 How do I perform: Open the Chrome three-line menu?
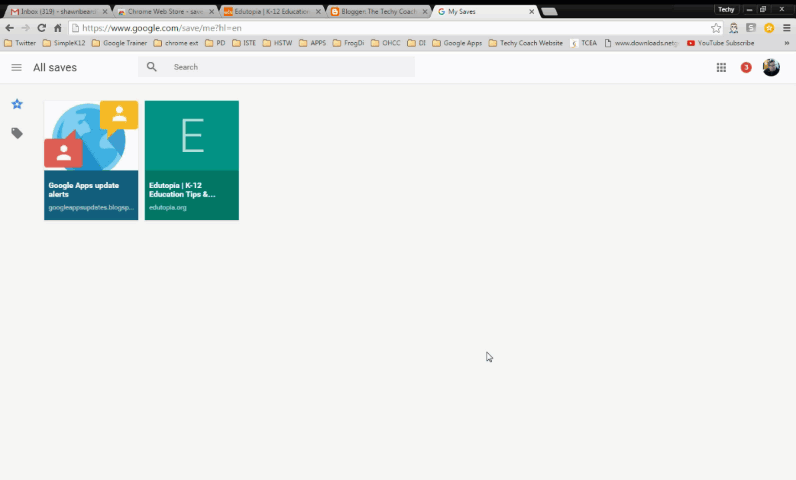coord(785,28)
